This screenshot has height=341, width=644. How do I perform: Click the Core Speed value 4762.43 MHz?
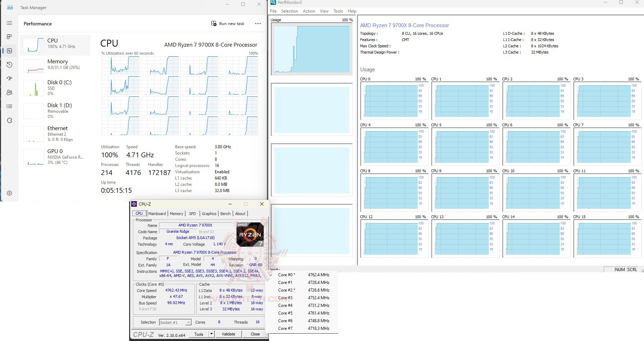[x=176, y=290]
